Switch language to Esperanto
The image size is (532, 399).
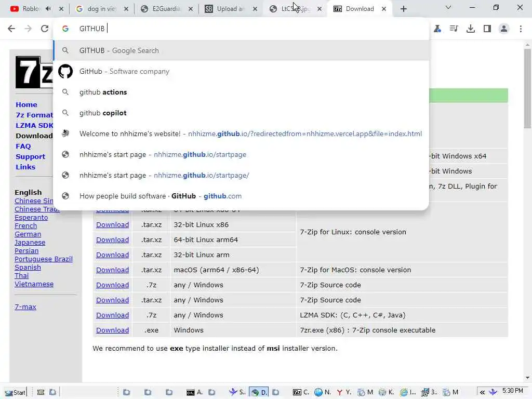[31, 218]
